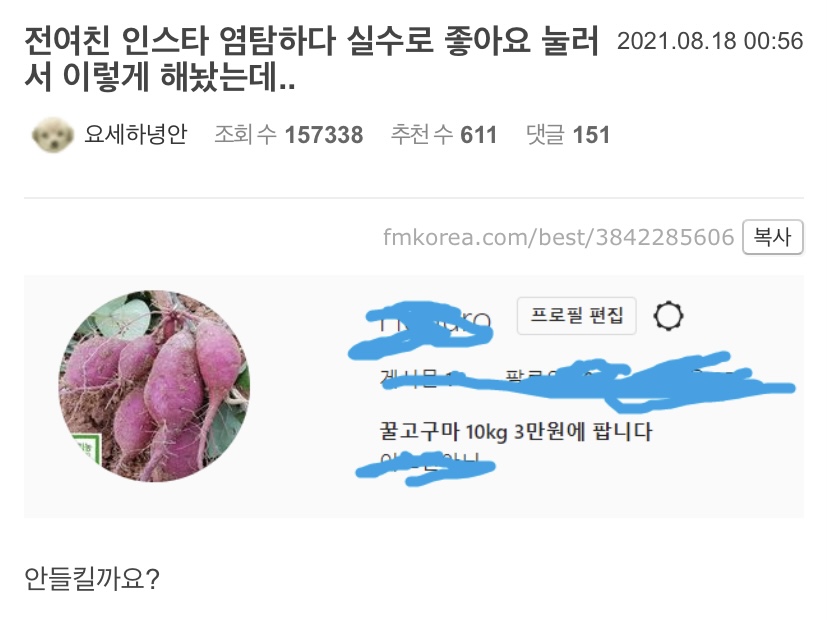The height and width of the screenshot is (620, 827).
Task: Click the 추천 수 611 recommendation count
Action: [x=444, y=134]
